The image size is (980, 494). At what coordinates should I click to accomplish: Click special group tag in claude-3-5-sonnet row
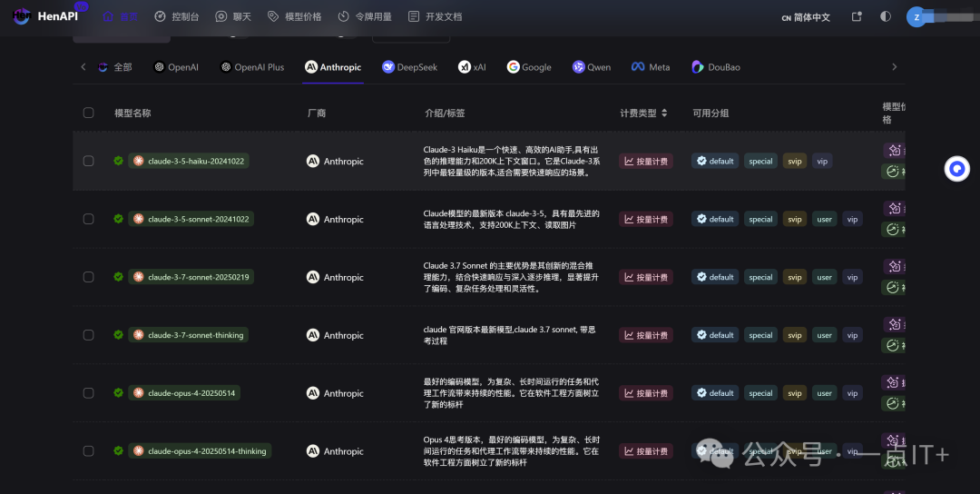[x=760, y=220]
